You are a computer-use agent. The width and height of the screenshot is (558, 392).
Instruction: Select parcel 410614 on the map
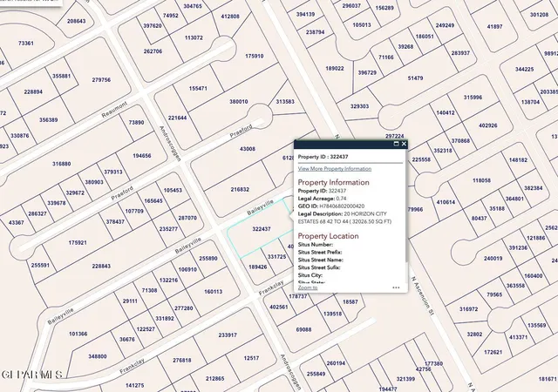(446, 202)
